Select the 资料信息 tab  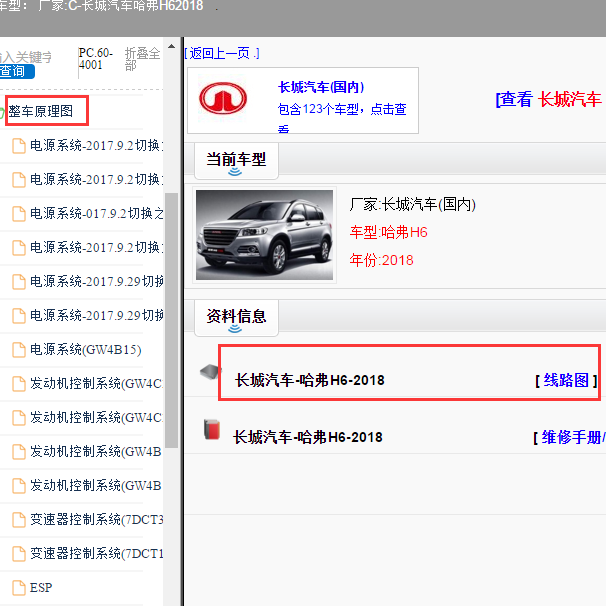[236, 318]
